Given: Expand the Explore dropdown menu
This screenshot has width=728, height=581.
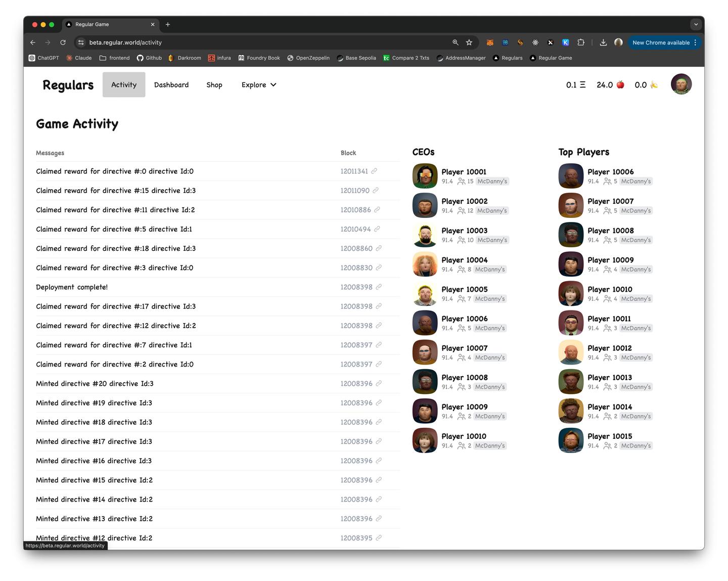Looking at the screenshot, I should (259, 85).
